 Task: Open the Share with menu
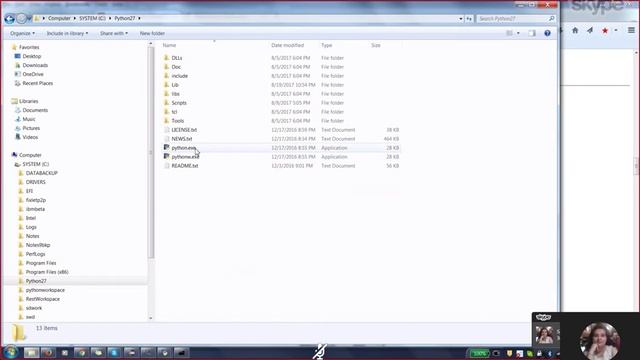point(114,33)
